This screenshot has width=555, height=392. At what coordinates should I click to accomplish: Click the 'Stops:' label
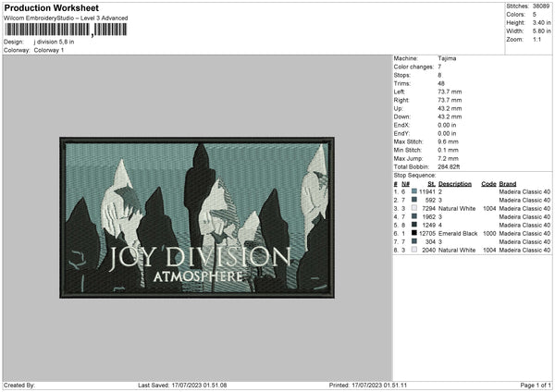click(402, 75)
